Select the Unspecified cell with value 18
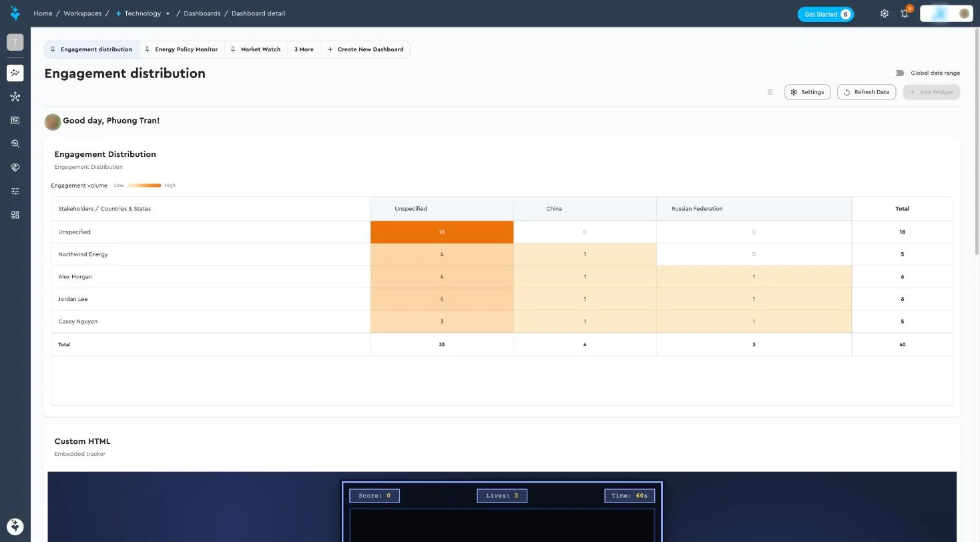The width and height of the screenshot is (980, 542). (x=442, y=232)
